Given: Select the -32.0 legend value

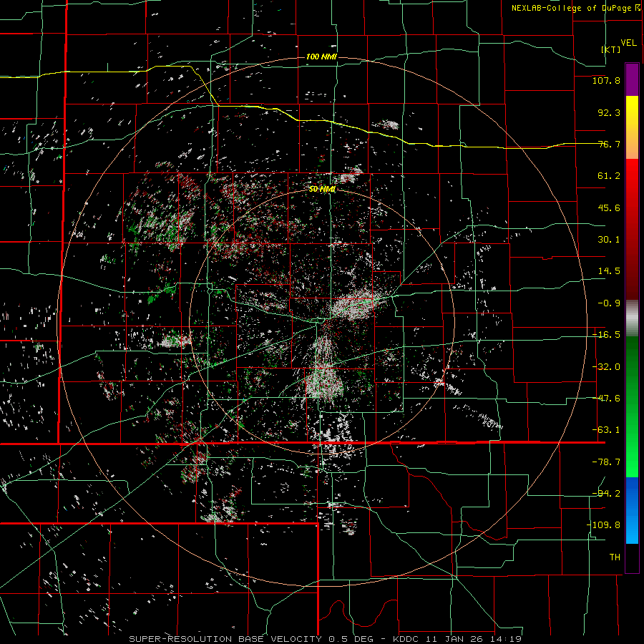Looking at the screenshot, I should (x=606, y=367).
